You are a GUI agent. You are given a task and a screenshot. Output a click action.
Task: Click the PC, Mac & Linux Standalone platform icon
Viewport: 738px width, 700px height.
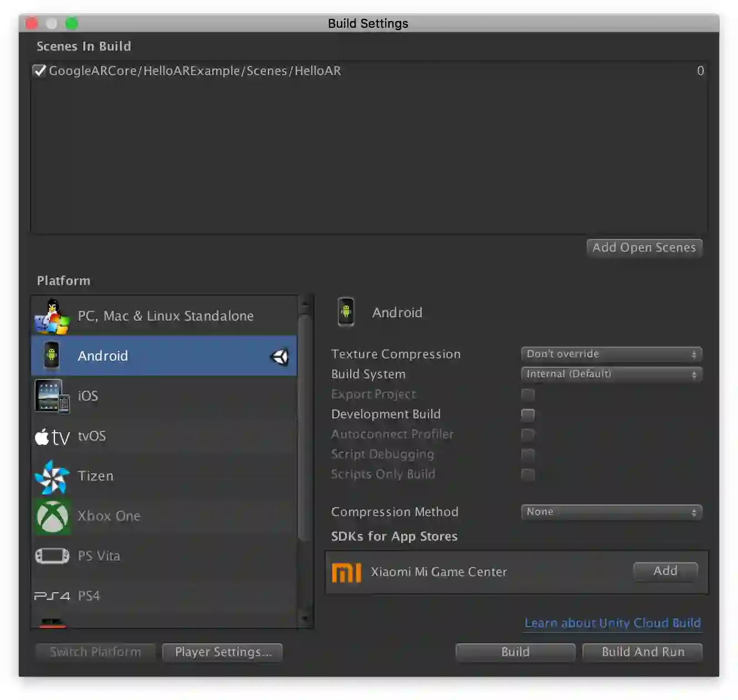click(52, 317)
